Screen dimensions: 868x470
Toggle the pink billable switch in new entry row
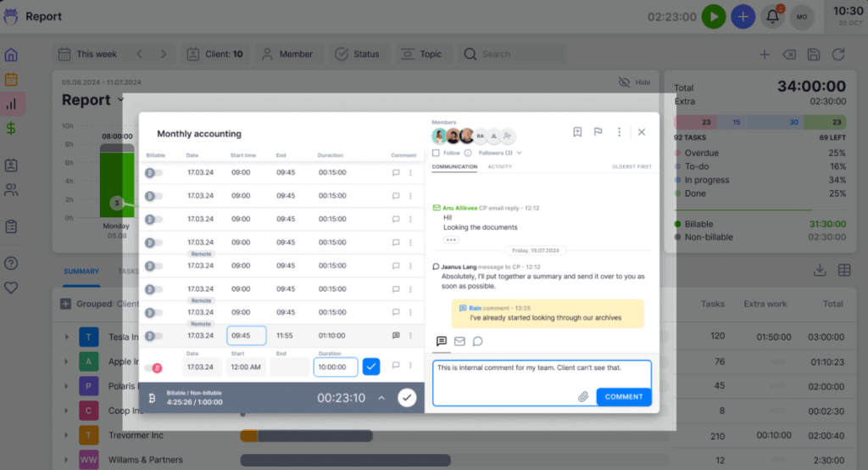(153, 367)
